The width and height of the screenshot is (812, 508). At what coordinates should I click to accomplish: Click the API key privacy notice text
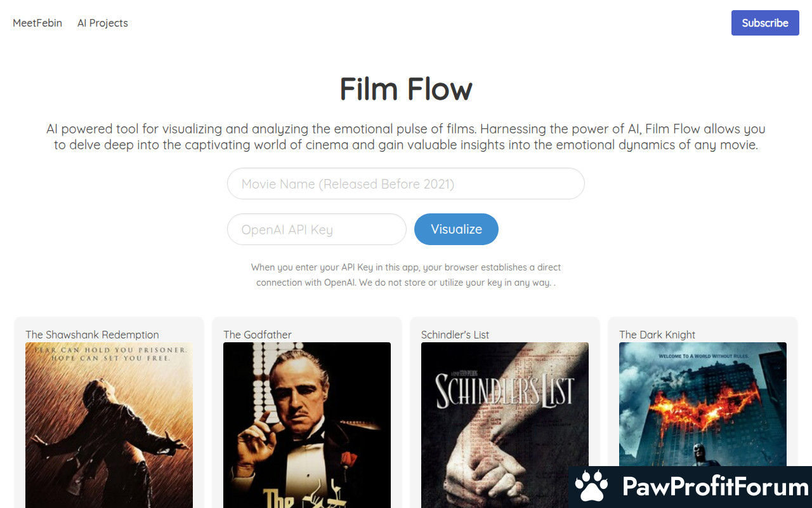point(406,275)
